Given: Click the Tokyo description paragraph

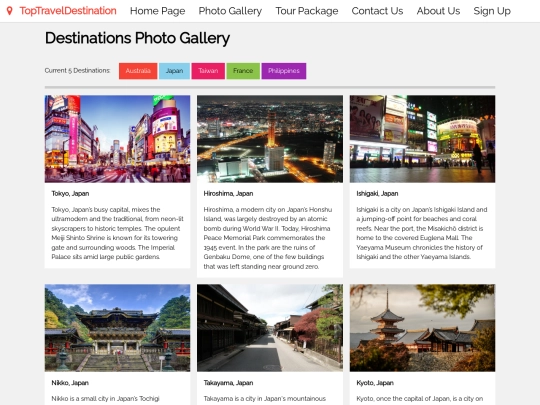Looking at the screenshot, I should [117, 233].
